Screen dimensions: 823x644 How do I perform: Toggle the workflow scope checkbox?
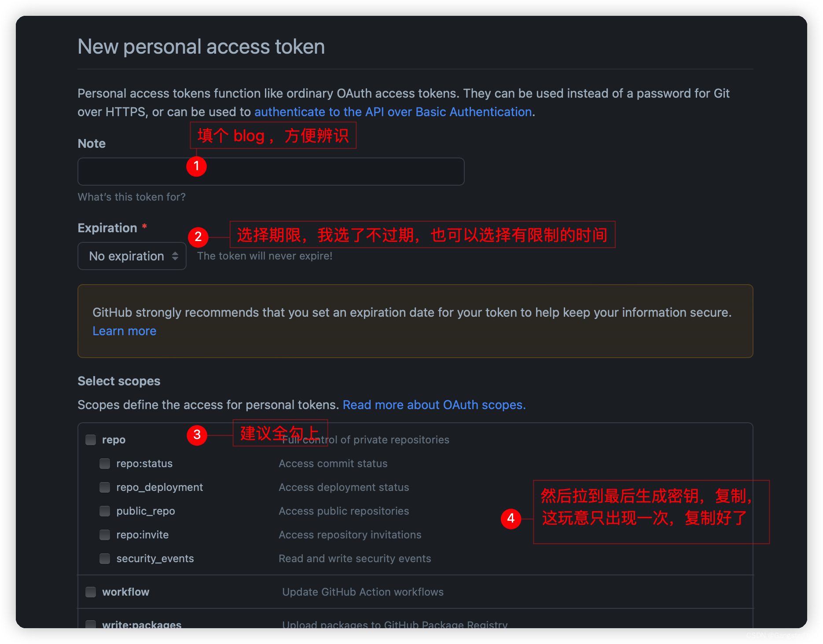click(91, 592)
